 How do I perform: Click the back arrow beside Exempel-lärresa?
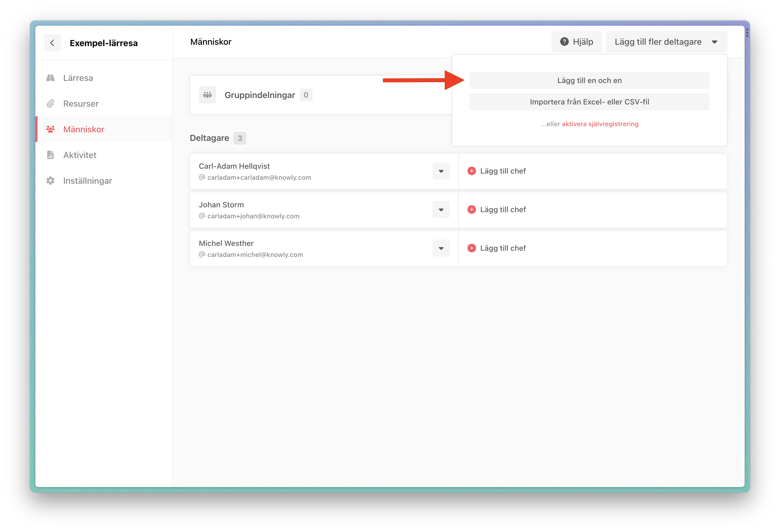(x=52, y=43)
